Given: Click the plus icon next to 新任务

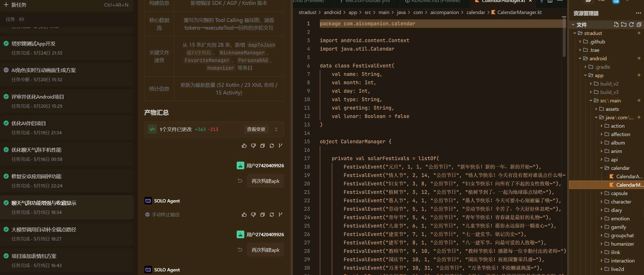Looking at the screenshot, I should (6, 5).
